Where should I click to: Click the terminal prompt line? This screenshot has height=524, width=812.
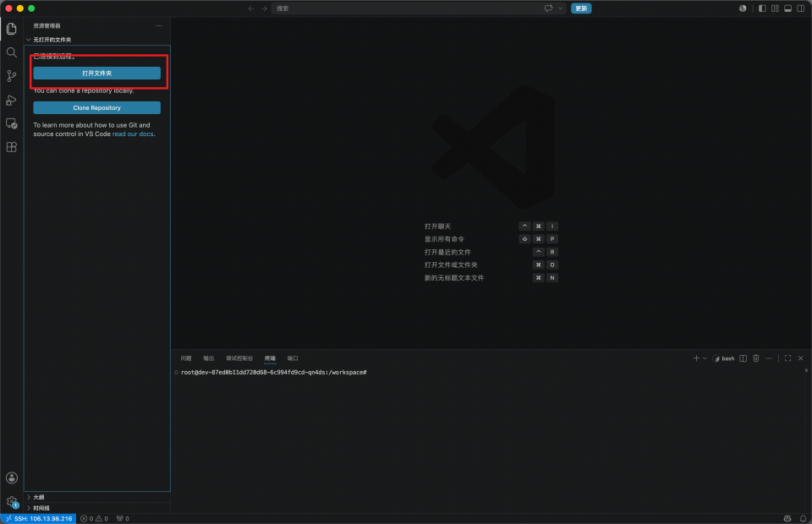pos(274,373)
